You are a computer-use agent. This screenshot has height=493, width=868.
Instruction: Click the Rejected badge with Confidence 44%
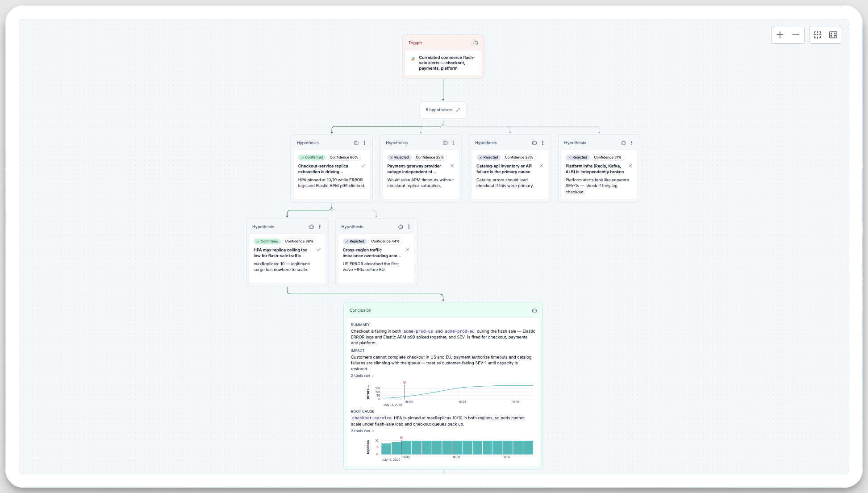pos(355,241)
